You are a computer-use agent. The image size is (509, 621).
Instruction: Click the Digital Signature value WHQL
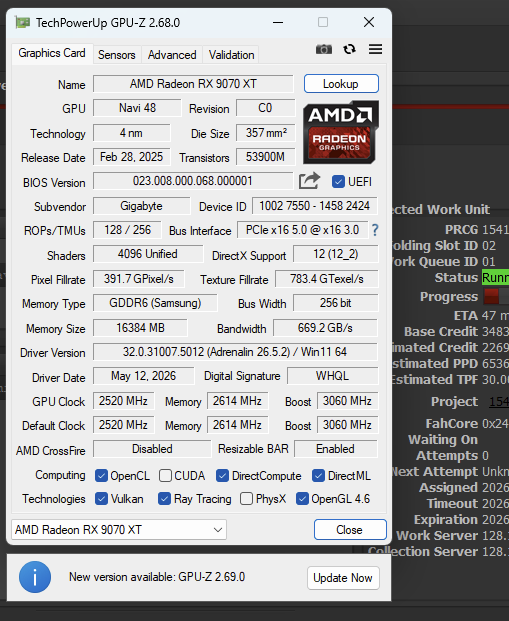click(x=332, y=376)
